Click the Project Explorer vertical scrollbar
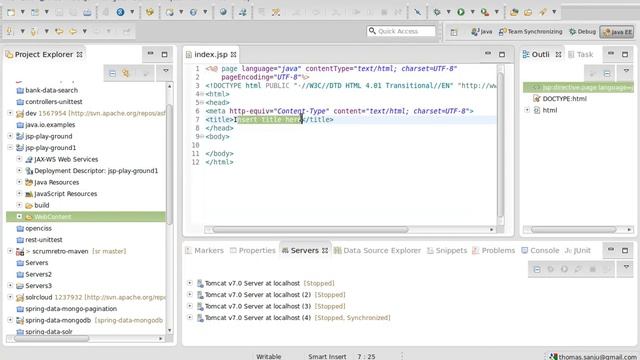This screenshot has height=360, width=640. point(170,163)
